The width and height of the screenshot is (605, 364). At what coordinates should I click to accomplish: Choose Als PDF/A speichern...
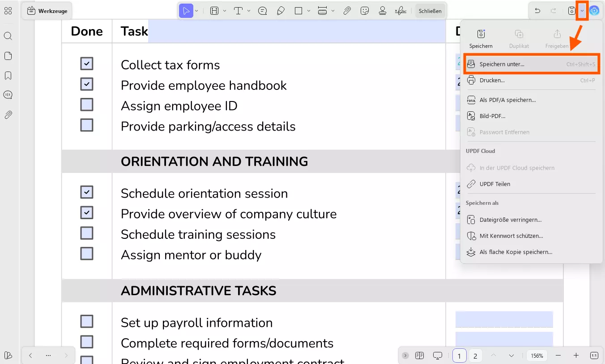pos(531,100)
